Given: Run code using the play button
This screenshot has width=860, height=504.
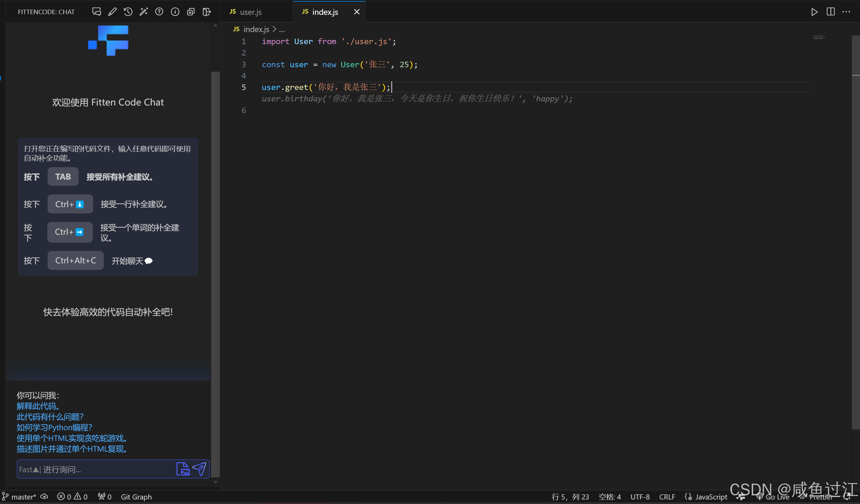Looking at the screenshot, I should (814, 12).
